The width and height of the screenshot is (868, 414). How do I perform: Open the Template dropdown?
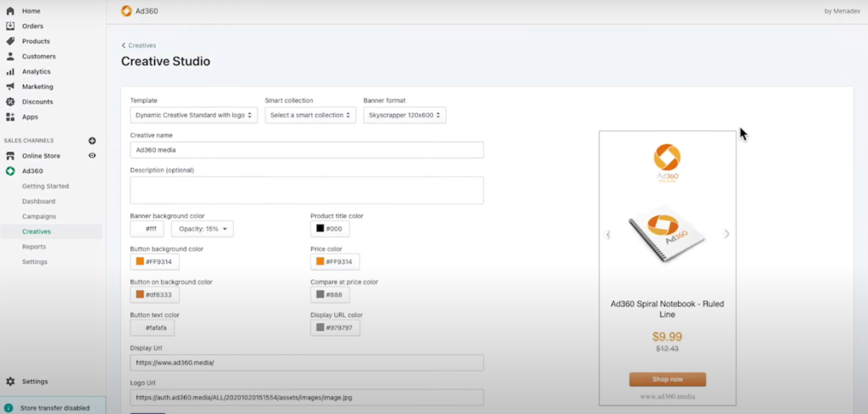[x=194, y=115]
